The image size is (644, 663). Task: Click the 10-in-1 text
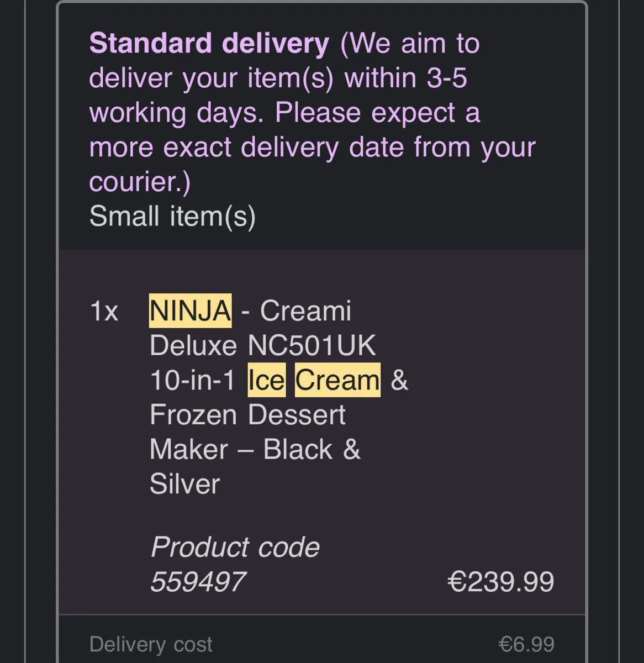192,381
